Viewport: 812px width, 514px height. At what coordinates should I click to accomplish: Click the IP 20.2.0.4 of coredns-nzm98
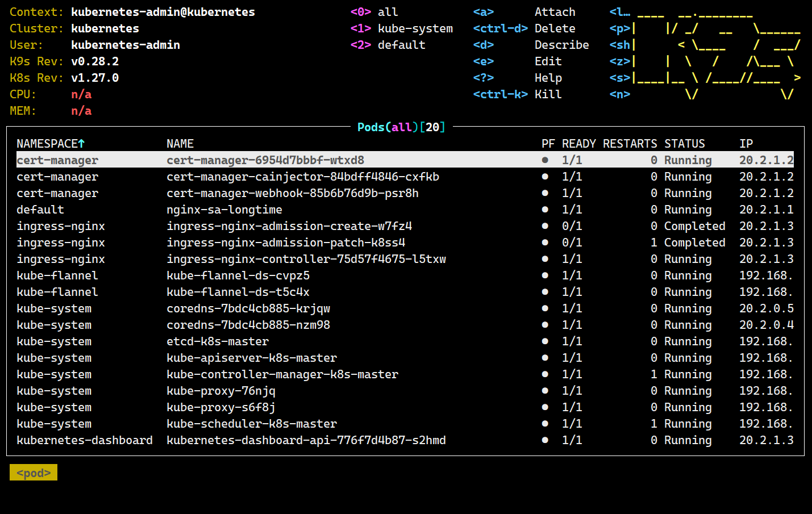pos(767,325)
